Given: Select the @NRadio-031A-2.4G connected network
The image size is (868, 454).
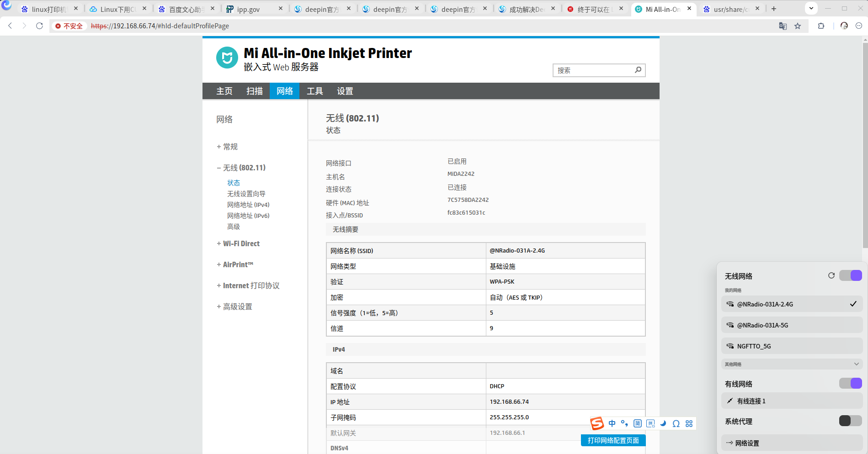Looking at the screenshot, I should (792, 304).
